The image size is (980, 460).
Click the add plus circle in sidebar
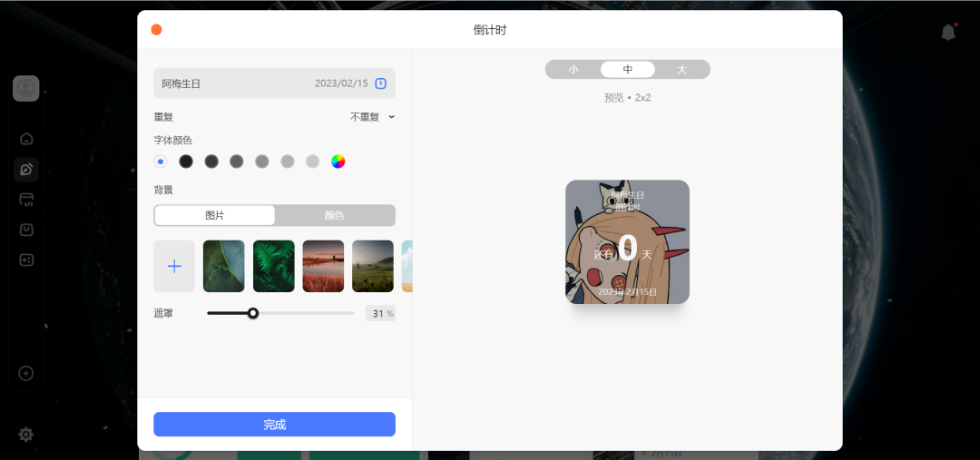(25, 373)
